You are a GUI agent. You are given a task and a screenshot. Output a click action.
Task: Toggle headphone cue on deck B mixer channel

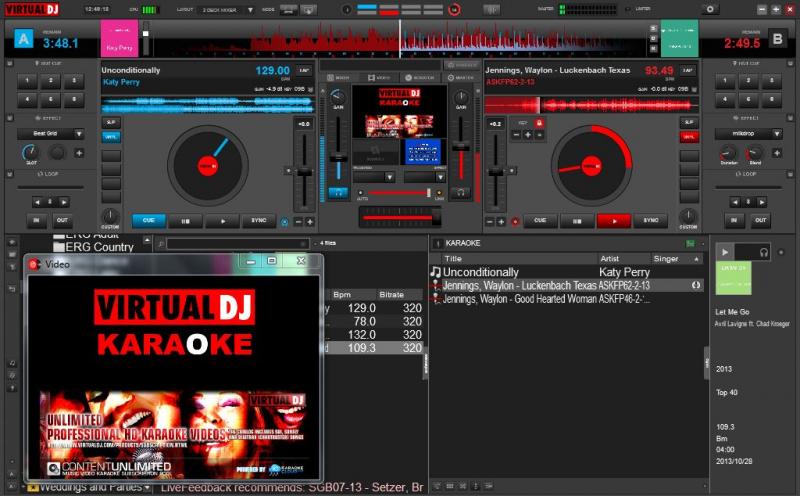461,193
